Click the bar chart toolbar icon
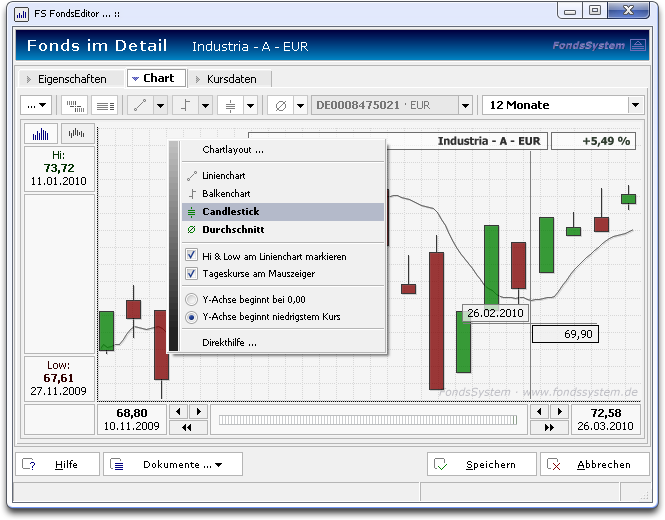665x520 pixels. point(186,105)
